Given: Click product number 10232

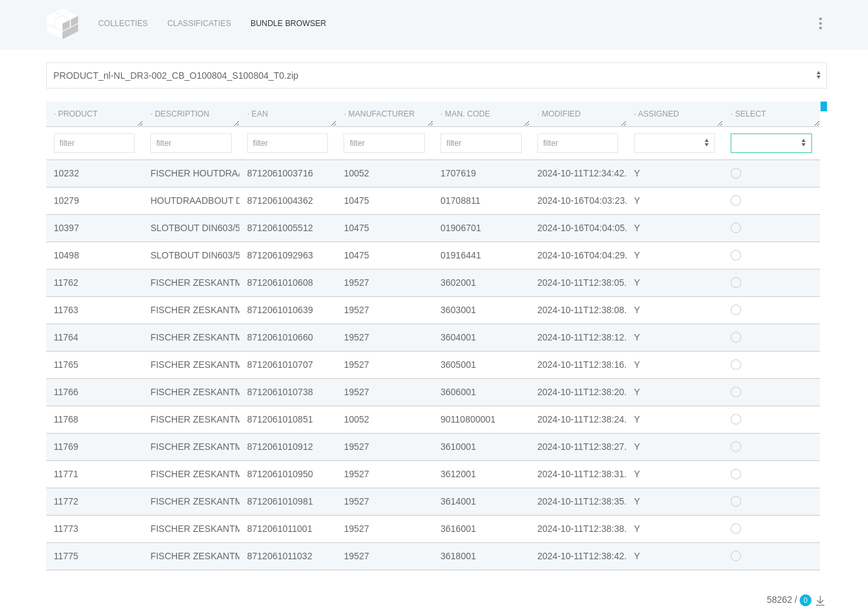Looking at the screenshot, I should point(66,173).
